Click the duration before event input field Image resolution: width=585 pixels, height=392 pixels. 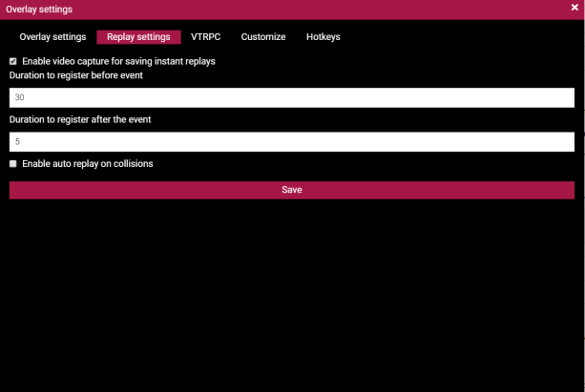(x=292, y=97)
